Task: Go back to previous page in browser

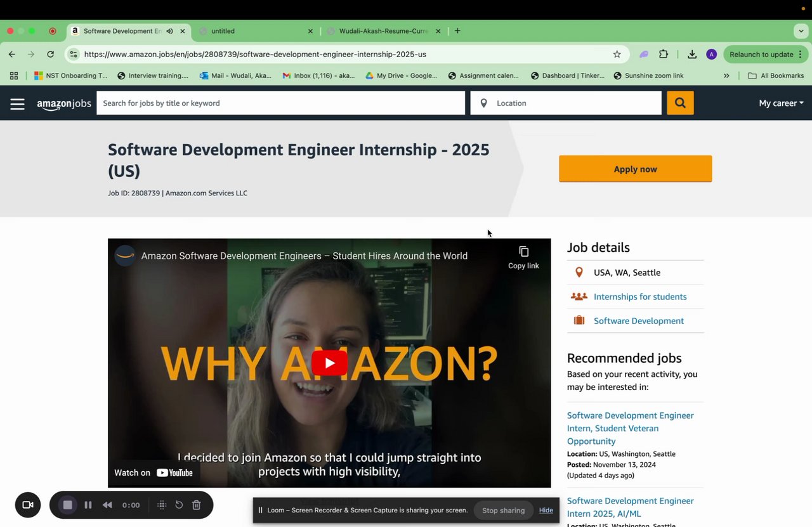Action: pyautogui.click(x=12, y=55)
